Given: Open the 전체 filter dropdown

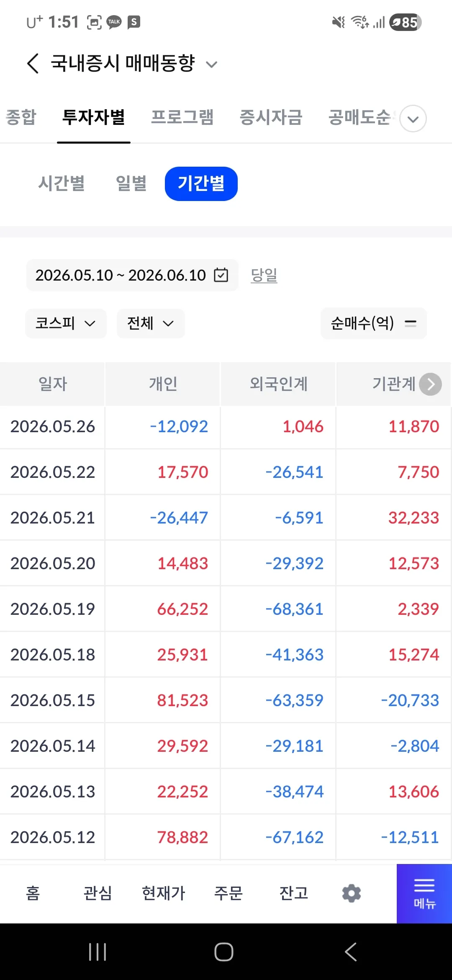Looking at the screenshot, I should tap(151, 323).
